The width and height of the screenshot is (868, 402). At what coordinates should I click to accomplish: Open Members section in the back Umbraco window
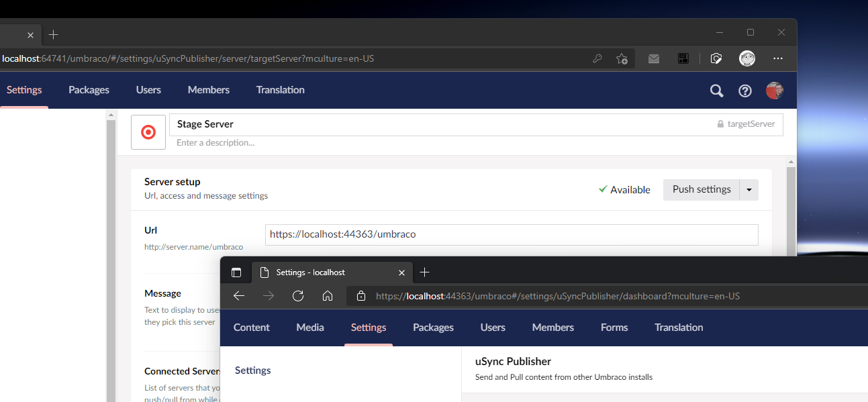pyautogui.click(x=209, y=90)
